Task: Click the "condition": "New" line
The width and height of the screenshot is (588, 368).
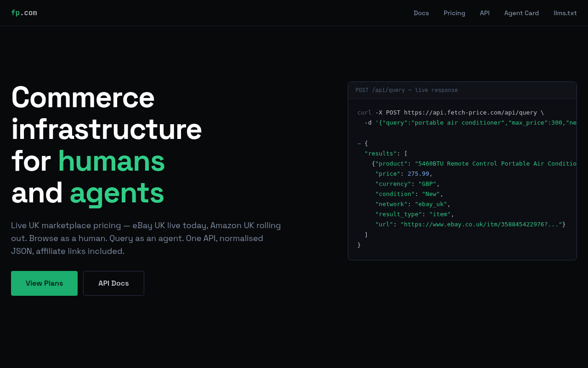Action: [409, 194]
